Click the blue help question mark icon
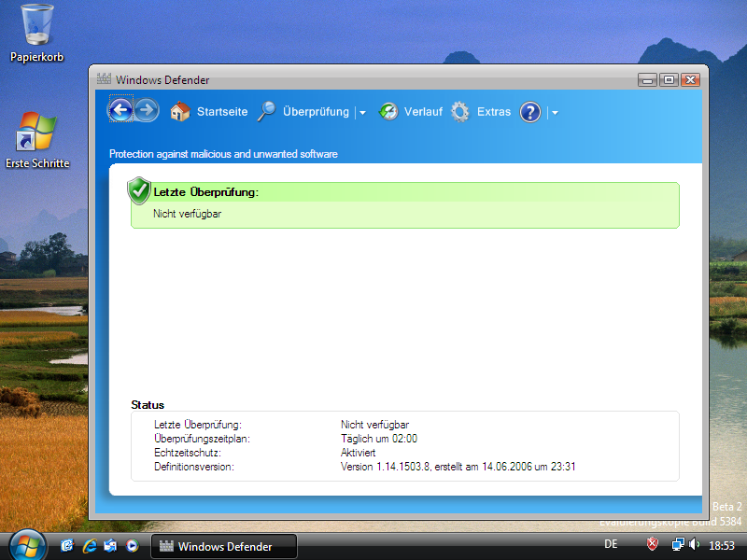Screen dimensions: 747x560 tap(530, 112)
